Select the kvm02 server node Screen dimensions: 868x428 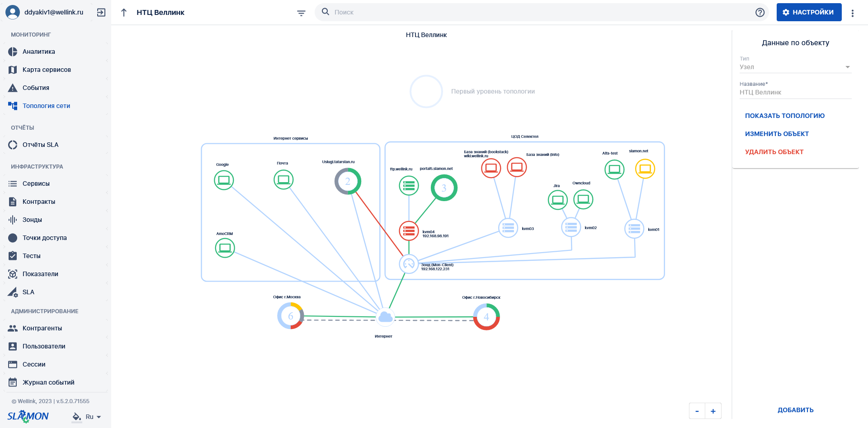[x=571, y=227]
